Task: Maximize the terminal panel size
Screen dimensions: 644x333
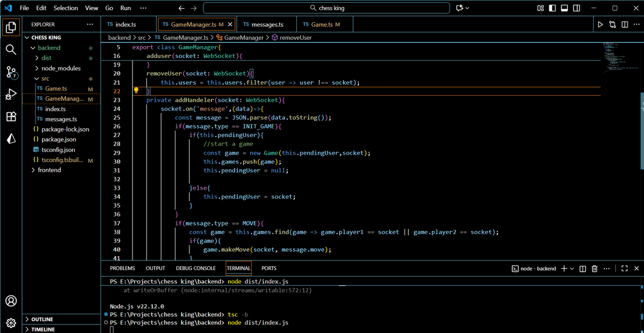Action: pos(625,269)
